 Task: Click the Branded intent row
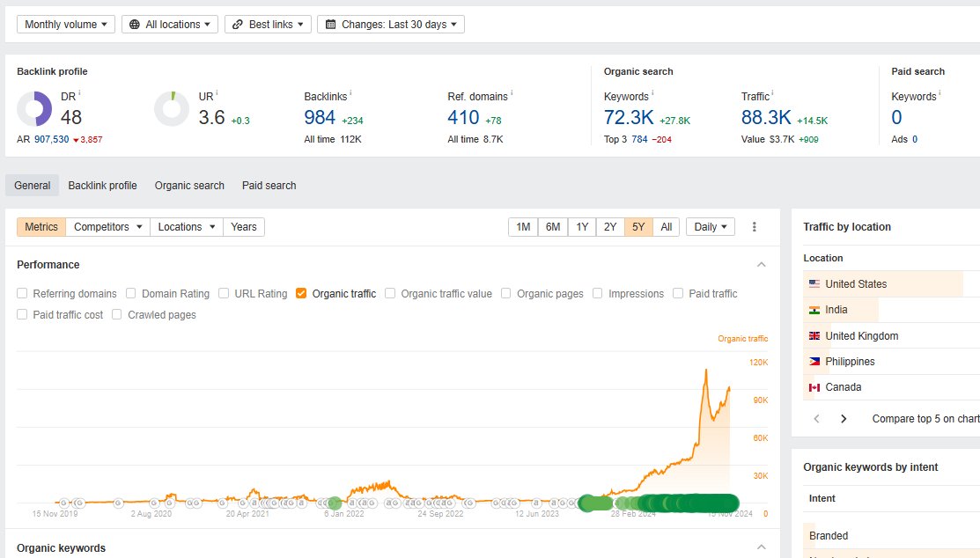coord(891,535)
